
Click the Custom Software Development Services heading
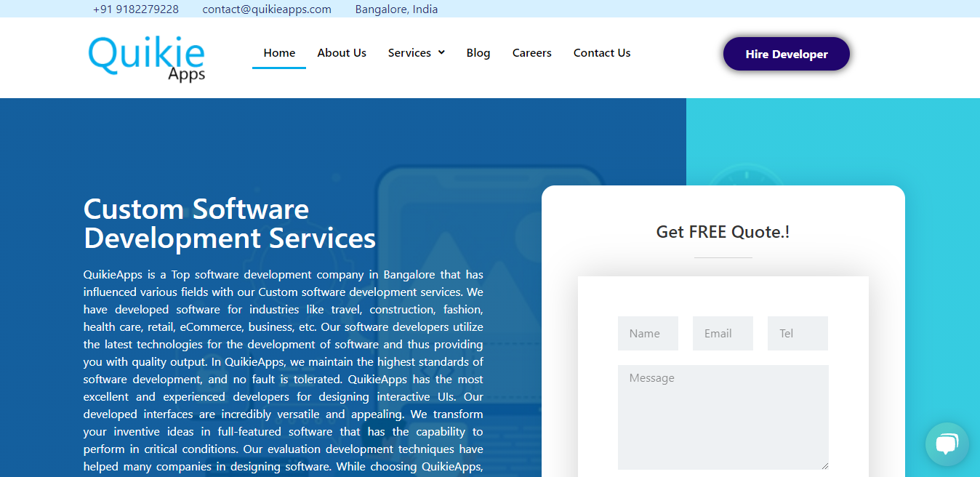(x=230, y=224)
